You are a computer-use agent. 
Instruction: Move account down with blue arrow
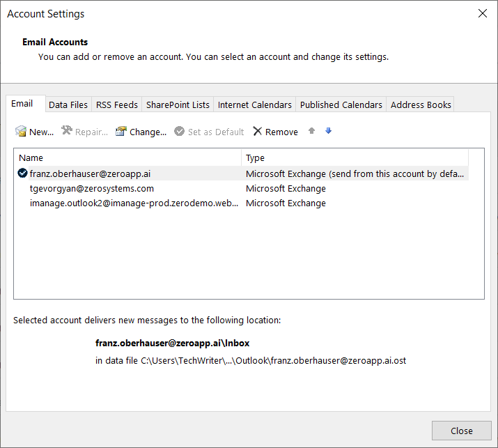point(328,130)
